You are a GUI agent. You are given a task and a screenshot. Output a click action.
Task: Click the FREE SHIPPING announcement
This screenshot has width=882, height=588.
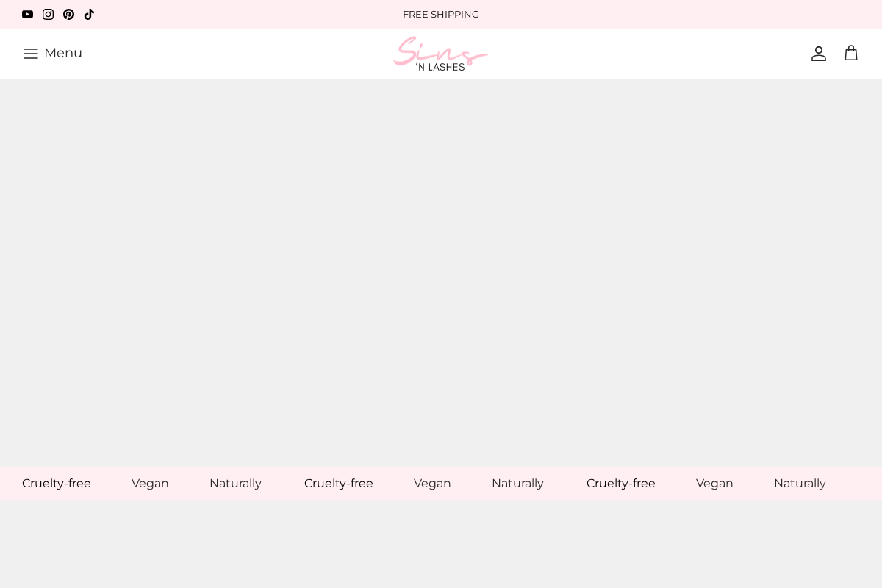click(x=440, y=14)
